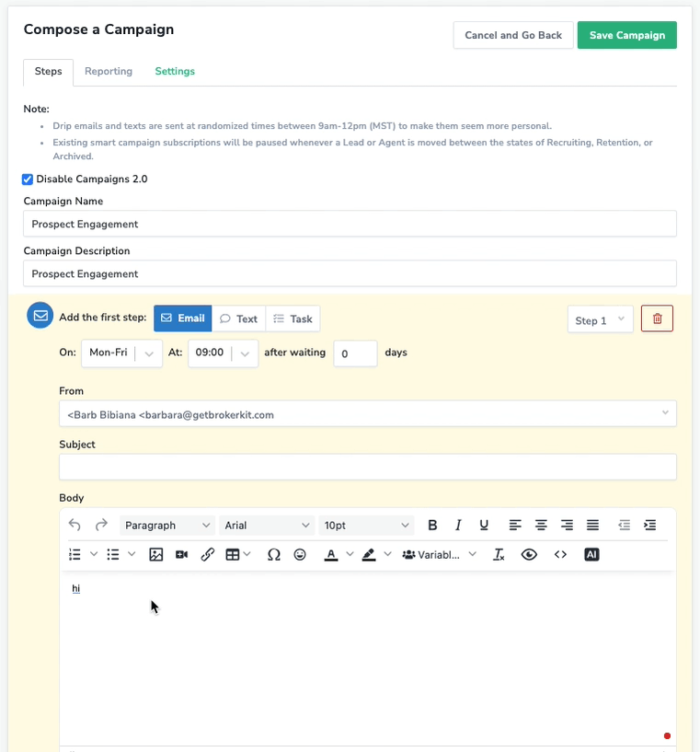
Task: Open the AI assistant tool
Action: (591, 555)
